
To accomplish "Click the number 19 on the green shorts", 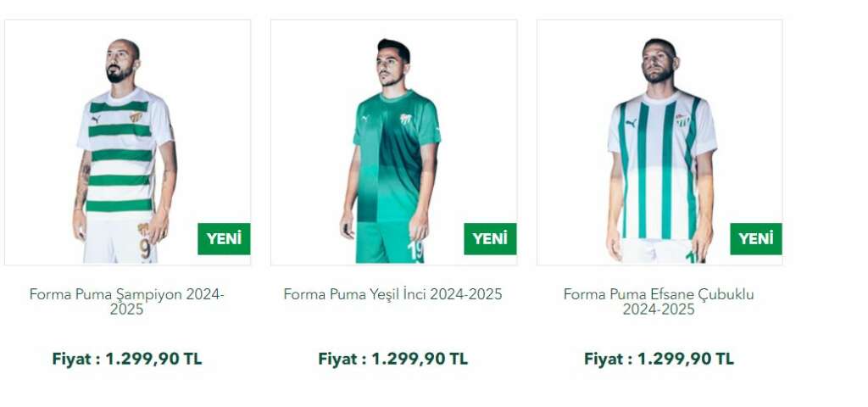I will pyautogui.click(x=415, y=251).
